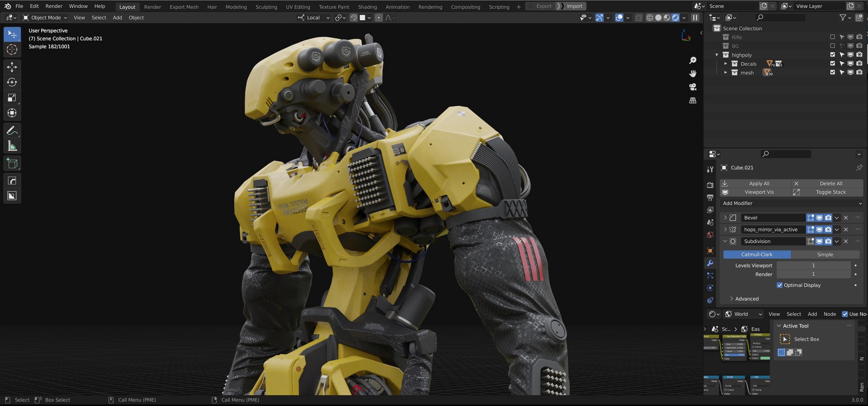
Task: Open the World properties tab icon
Action: pyautogui.click(x=710, y=235)
